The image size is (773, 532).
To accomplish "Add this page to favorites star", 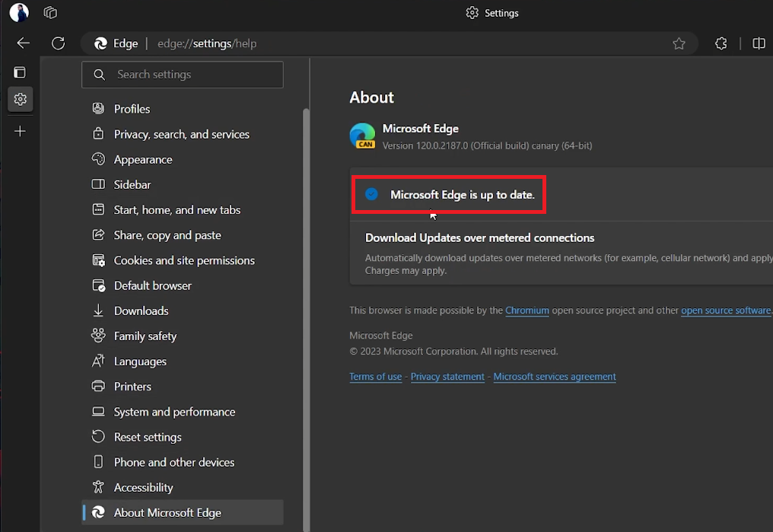I will 679,43.
